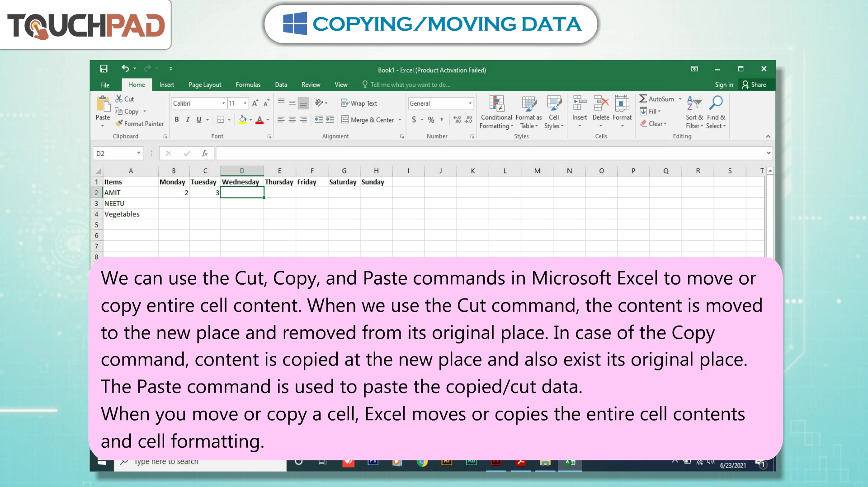Click the Orientation text angle icon
Screen dimensions: 868x487
click(x=319, y=103)
